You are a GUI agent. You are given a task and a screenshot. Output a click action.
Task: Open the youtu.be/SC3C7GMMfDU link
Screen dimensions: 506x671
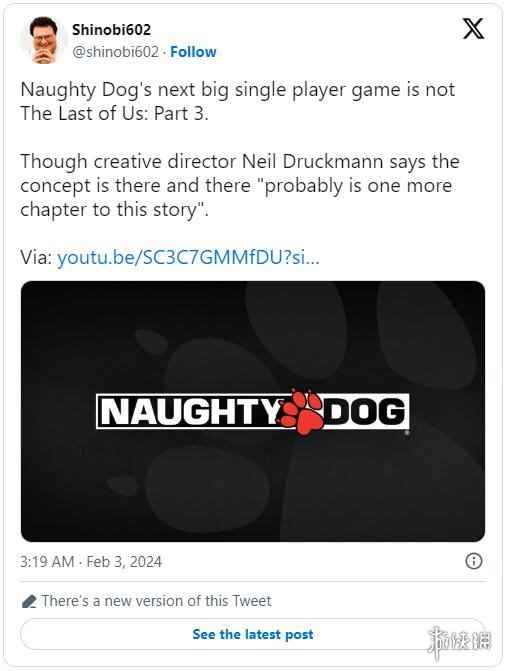(x=188, y=257)
